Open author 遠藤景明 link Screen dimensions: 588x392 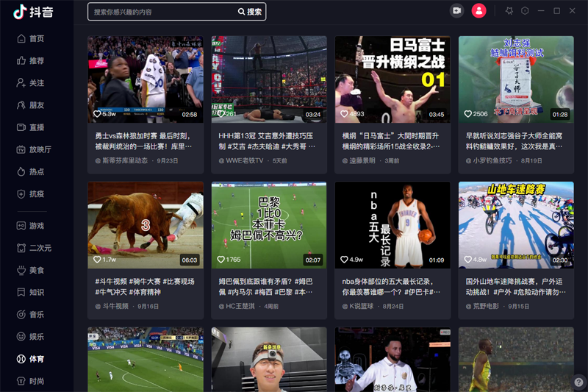pos(359,160)
